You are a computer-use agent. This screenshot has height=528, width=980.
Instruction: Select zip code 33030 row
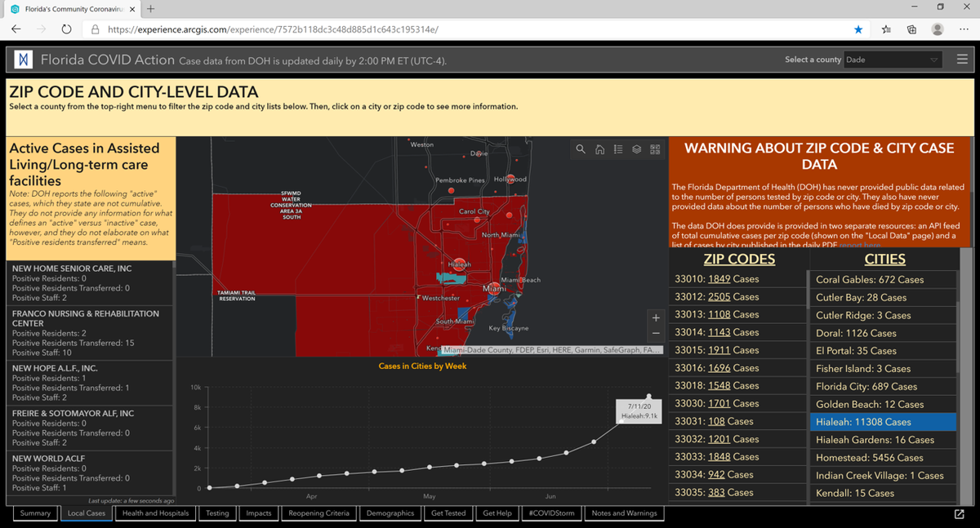(x=737, y=403)
